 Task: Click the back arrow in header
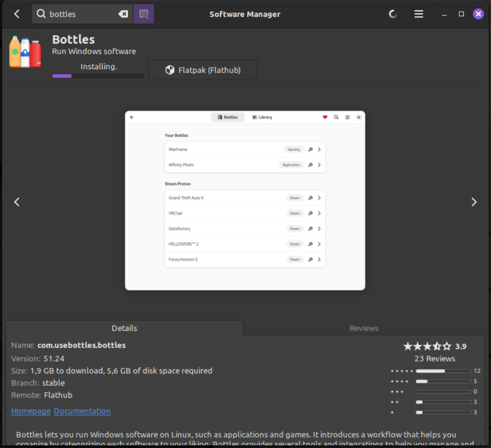[17, 14]
